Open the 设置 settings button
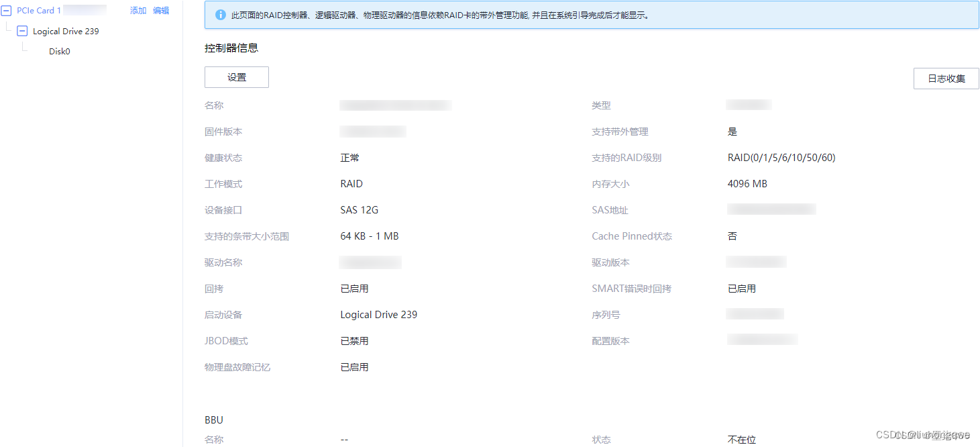Image resolution: width=980 pixels, height=447 pixels. click(237, 77)
